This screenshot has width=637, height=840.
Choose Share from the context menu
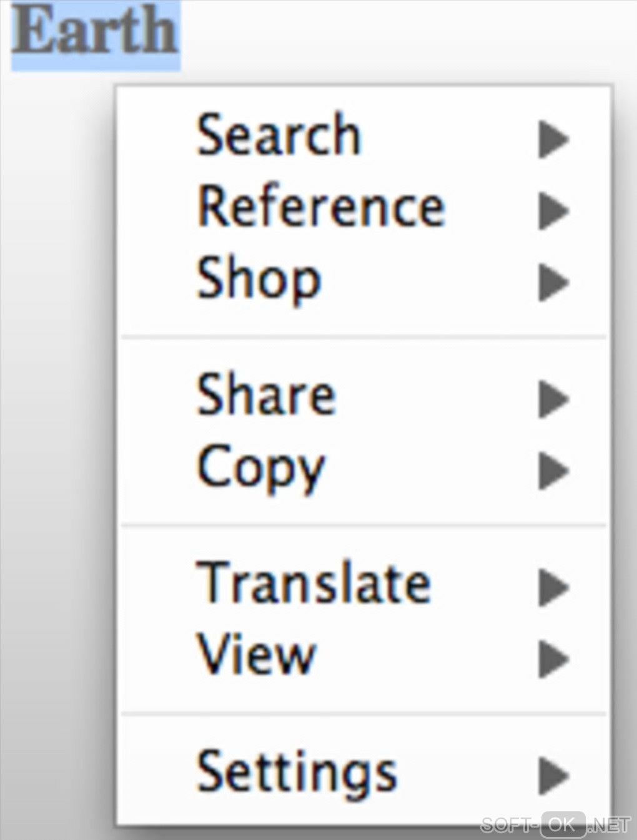coord(267,396)
